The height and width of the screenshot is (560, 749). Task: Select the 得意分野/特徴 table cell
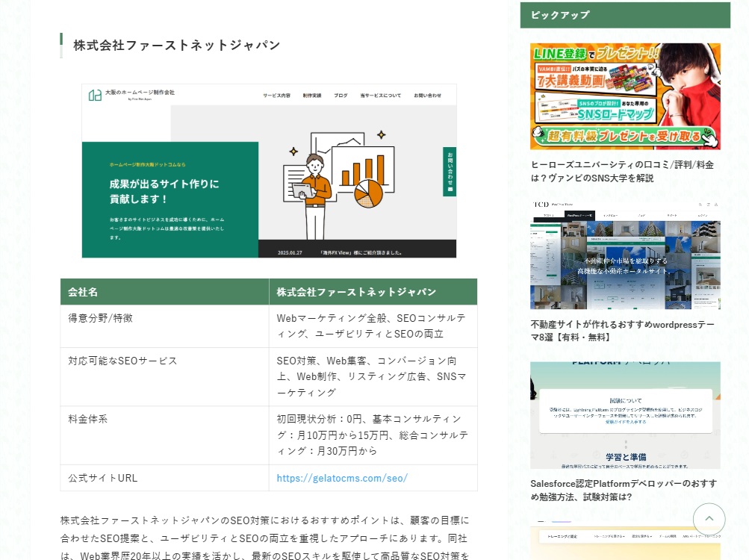pyautogui.click(x=165, y=326)
